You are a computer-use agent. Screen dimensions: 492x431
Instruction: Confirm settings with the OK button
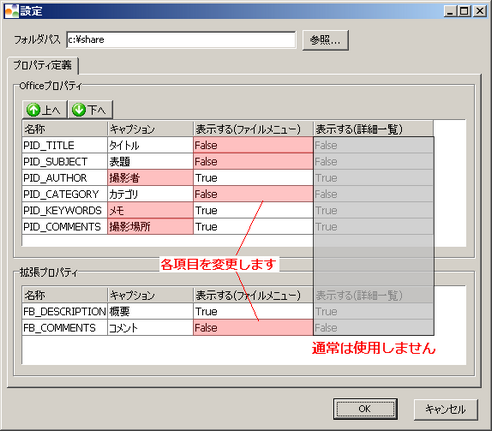(365, 409)
